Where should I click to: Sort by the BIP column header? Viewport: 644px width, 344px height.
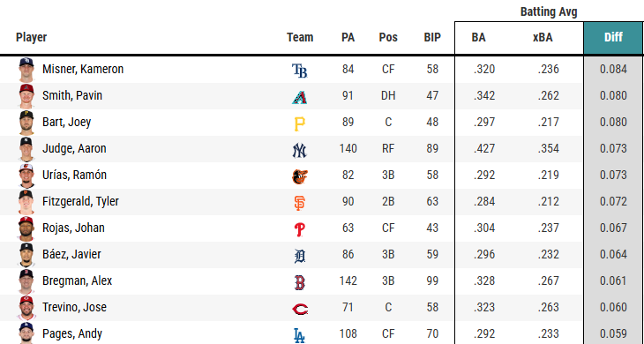tap(432, 38)
